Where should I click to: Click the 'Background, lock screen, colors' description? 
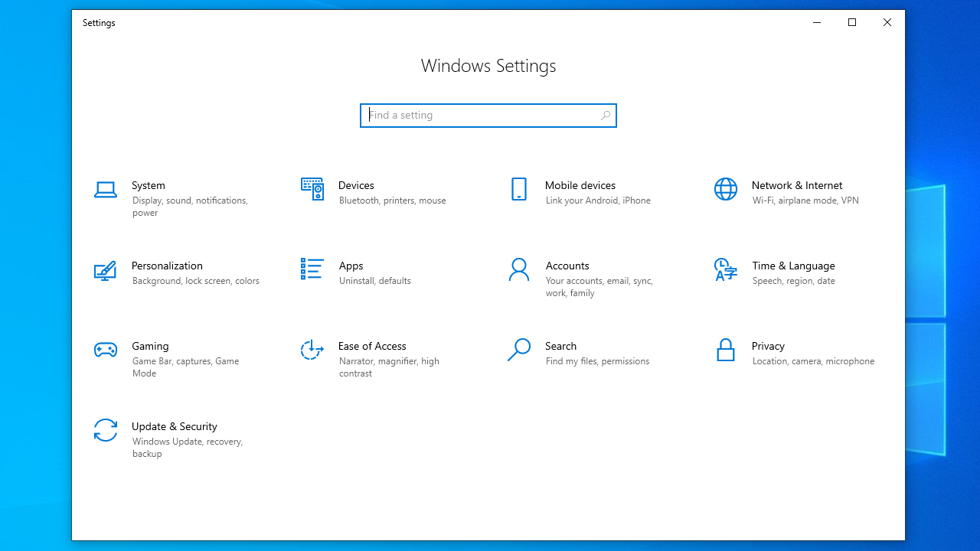click(196, 281)
